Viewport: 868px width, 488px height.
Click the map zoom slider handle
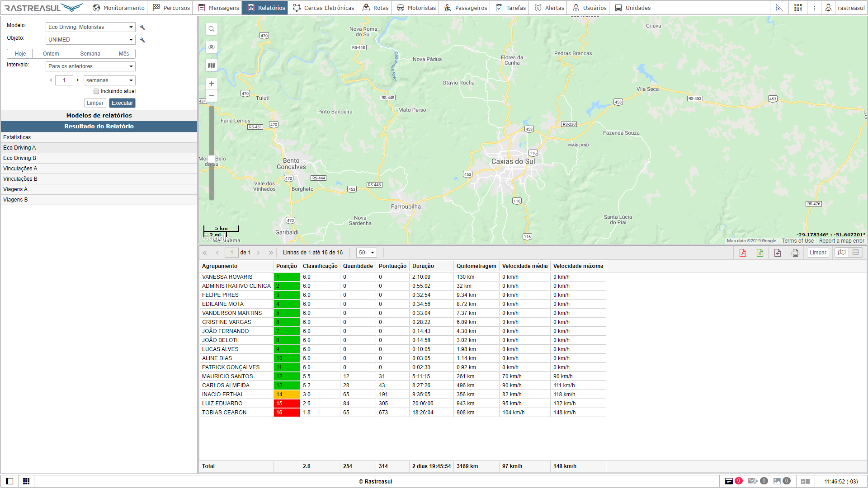(x=211, y=159)
